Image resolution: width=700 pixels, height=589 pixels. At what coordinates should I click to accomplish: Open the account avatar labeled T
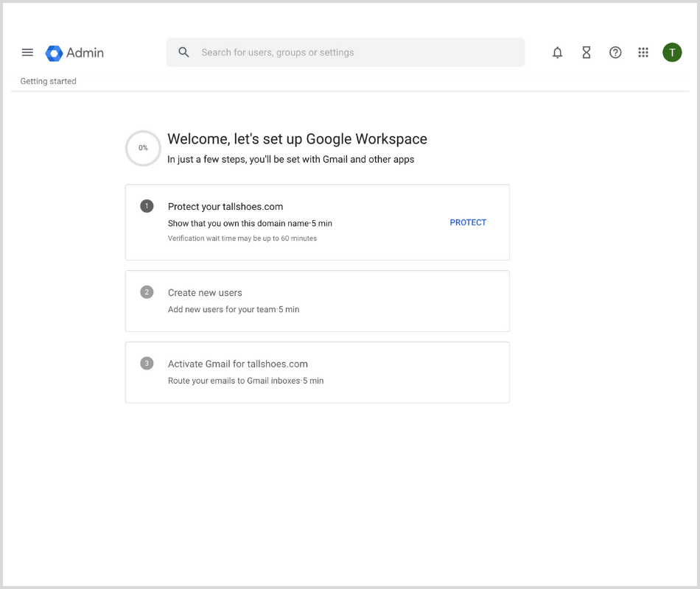(x=672, y=53)
